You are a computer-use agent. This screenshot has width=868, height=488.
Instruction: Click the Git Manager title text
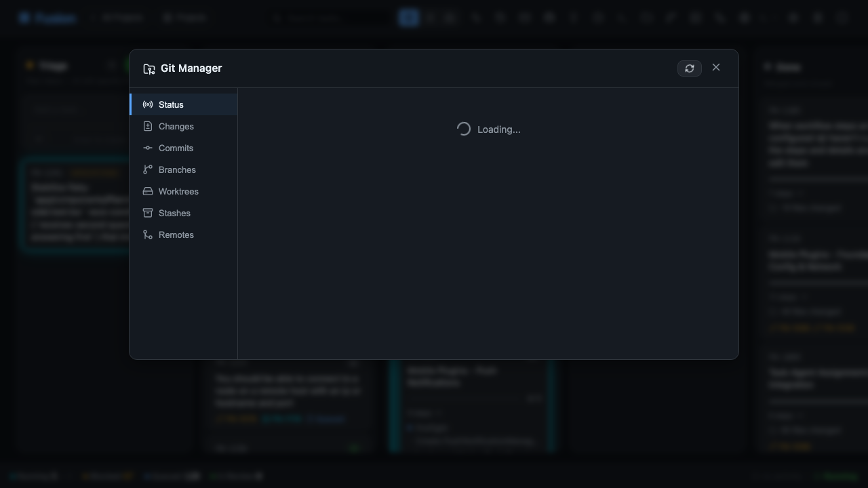[x=191, y=68]
